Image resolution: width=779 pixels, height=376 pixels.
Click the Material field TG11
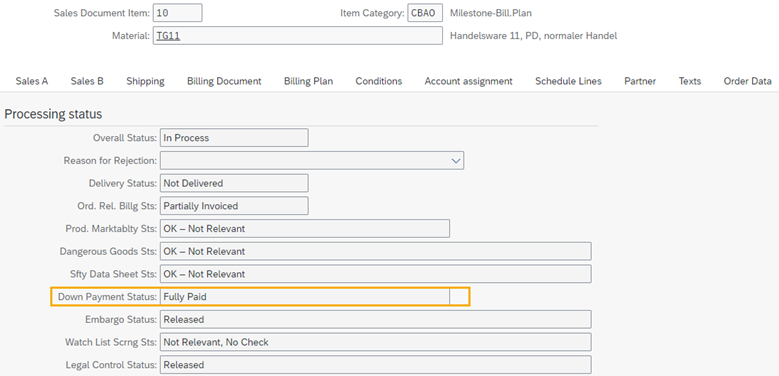pyautogui.click(x=298, y=36)
